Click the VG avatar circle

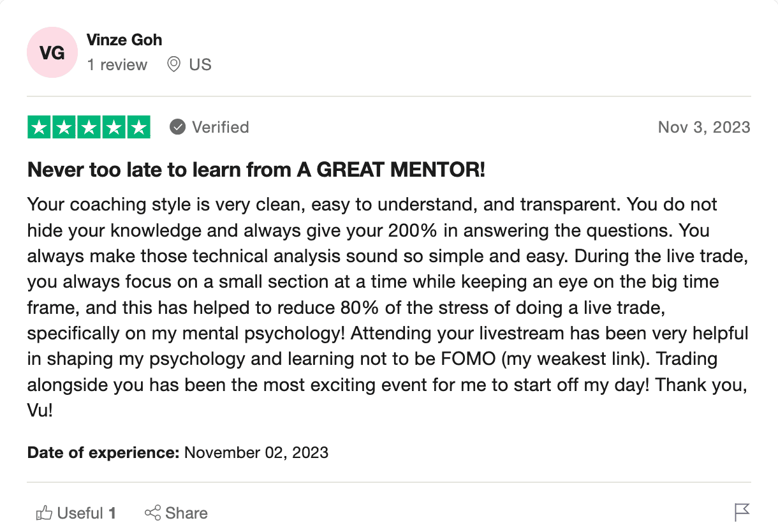tap(52, 52)
